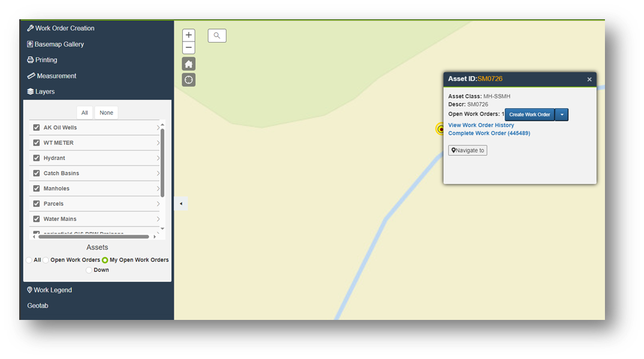
Task: Click the layer list horizontal scrollbar
Action: click(x=93, y=237)
